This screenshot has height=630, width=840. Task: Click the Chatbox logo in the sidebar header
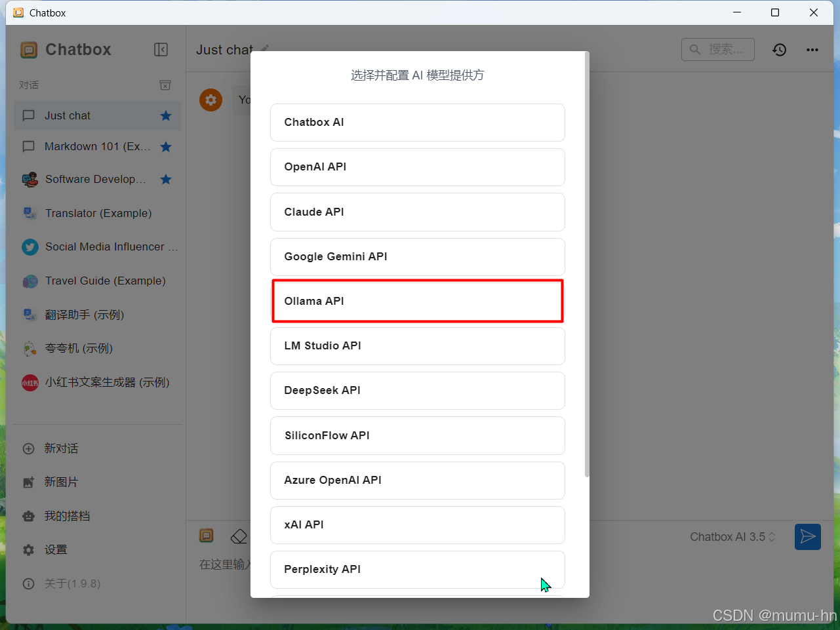pos(29,50)
